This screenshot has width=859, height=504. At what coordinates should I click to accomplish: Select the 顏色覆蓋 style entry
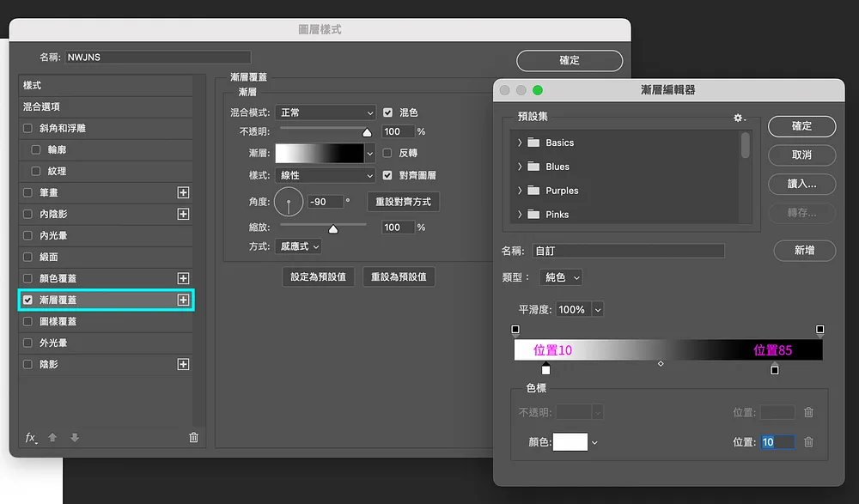tap(106, 278)
